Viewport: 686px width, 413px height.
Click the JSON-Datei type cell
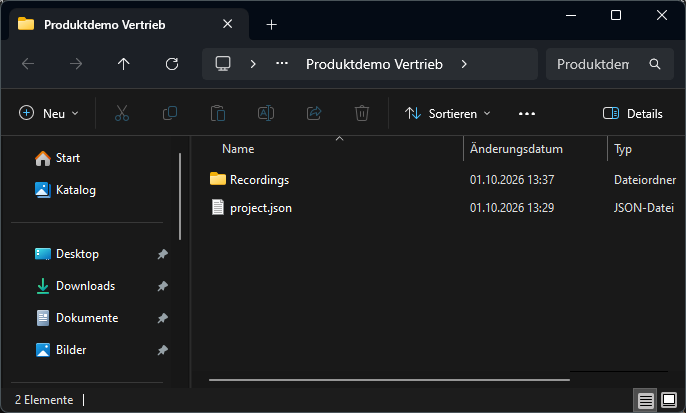point(644,208)
